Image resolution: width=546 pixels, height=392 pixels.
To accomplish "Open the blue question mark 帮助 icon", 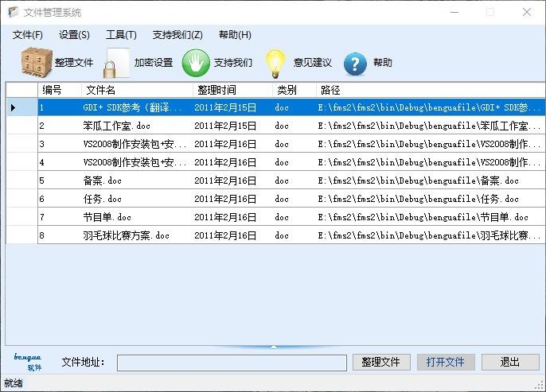I will coord(355,64).
